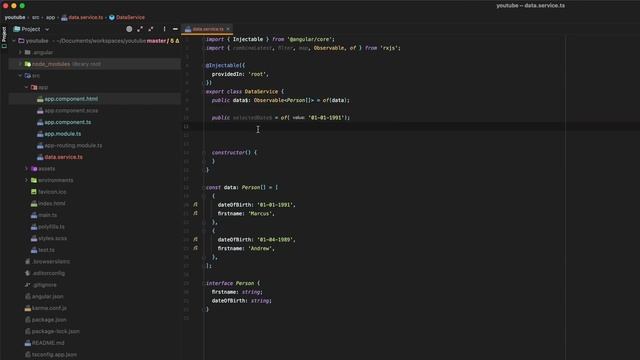Select data.service.ts in project tree
This screenshot has height=360, width=640.
63,157
